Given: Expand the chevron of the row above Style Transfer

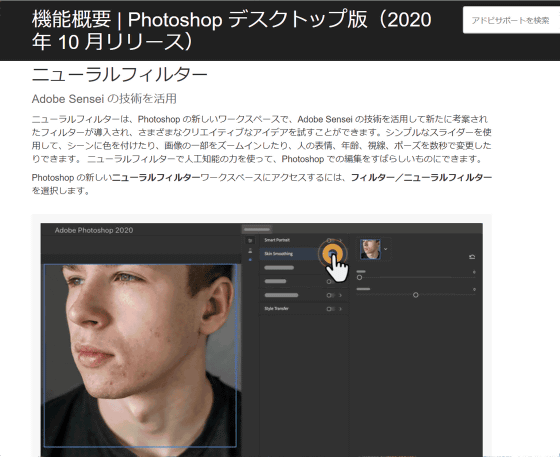Looking at the screenshot, I should (341, 295).
